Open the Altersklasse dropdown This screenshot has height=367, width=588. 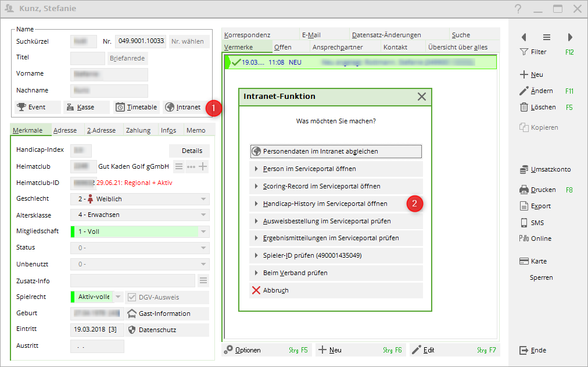click(203, 215)
